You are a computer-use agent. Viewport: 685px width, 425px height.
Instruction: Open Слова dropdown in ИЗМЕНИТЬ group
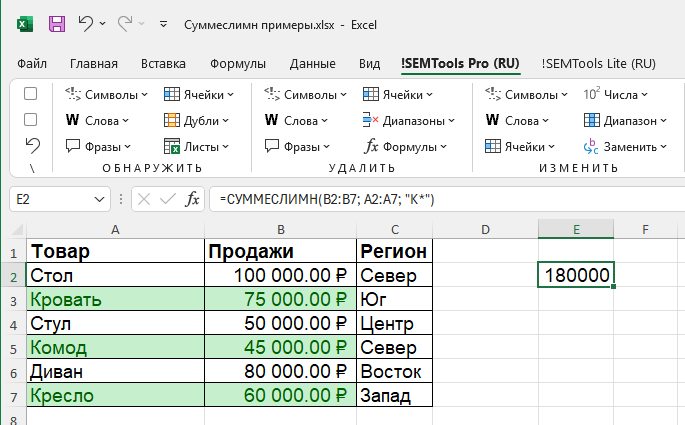coord(517,120)
